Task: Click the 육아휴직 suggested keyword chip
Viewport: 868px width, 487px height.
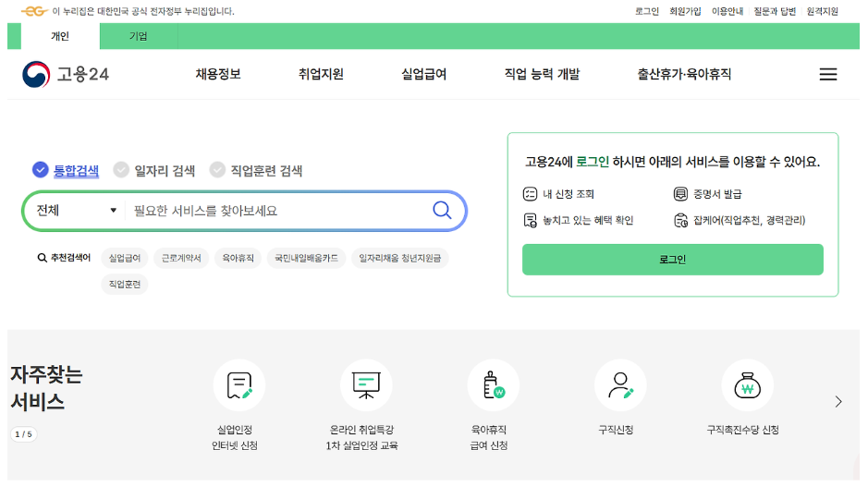Action: click(x=238, y=258)
